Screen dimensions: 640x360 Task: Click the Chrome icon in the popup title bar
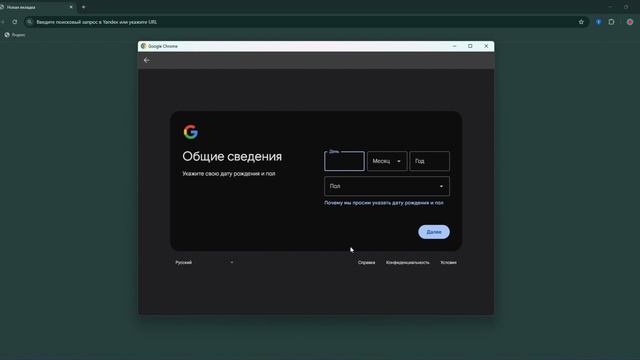(143, 46)
